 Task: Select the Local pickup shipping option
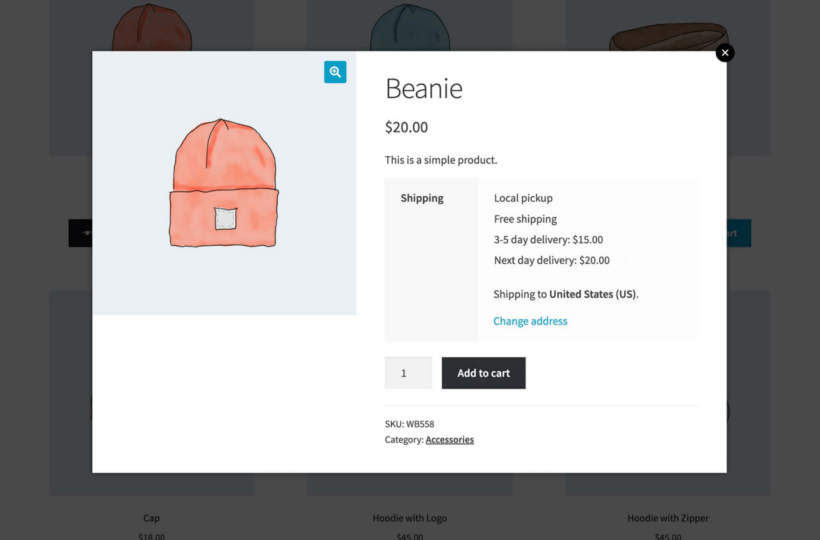tap(523, 198)
